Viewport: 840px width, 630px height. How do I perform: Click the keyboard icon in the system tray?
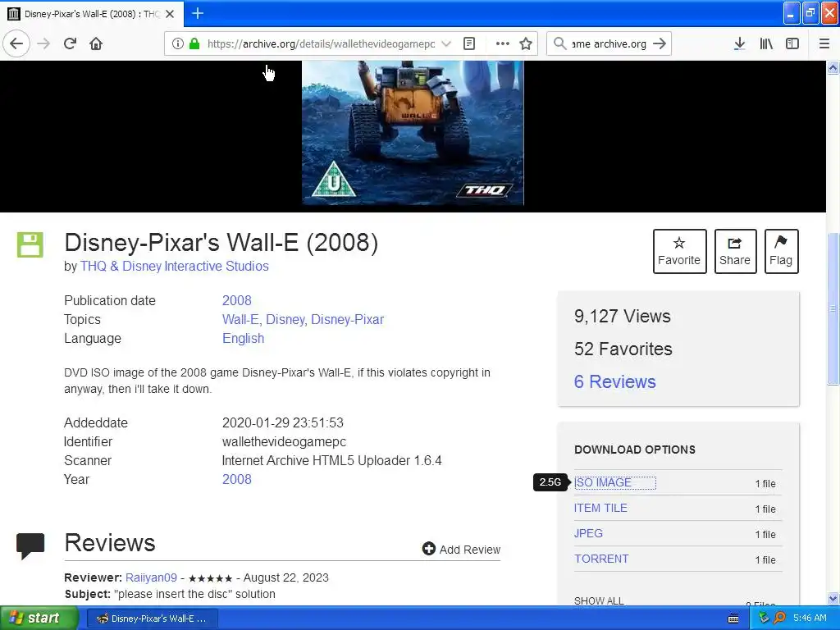coord(733,619)
